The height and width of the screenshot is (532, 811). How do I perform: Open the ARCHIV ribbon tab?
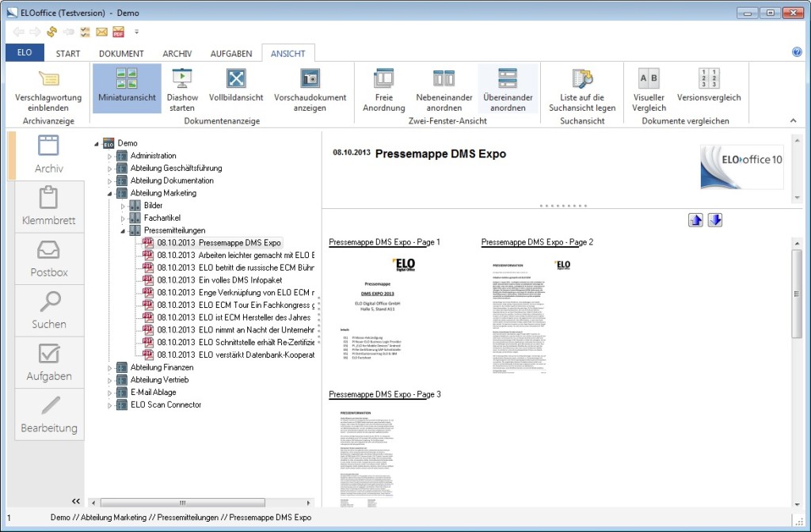177,54
